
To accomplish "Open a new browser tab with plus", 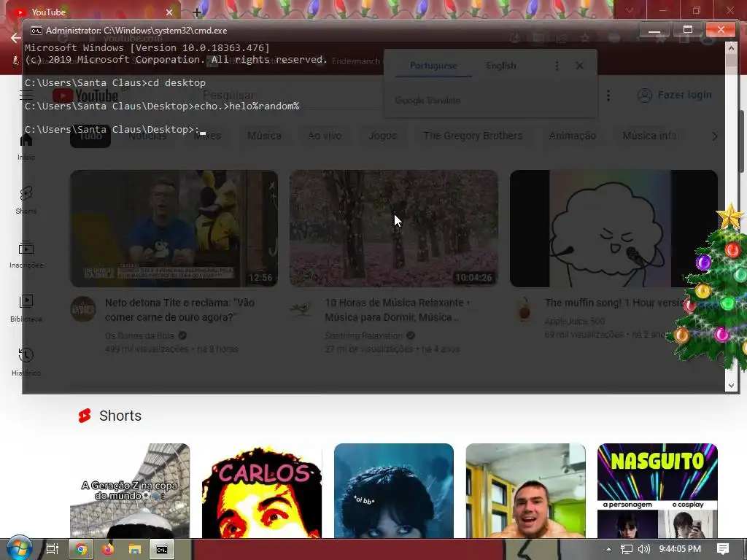I will (197, 12).
